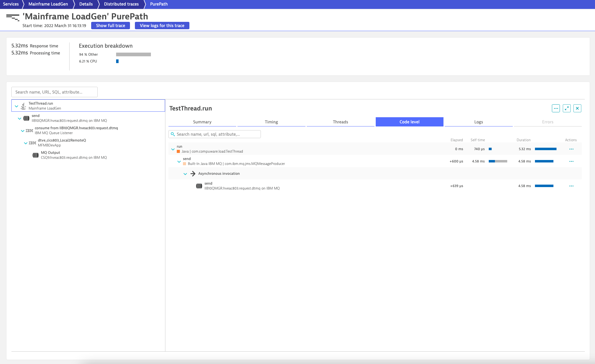This screenshot has width=595, height=364.
Task: Collapse the MQMessageProducer send row
Action: point(179,162)
